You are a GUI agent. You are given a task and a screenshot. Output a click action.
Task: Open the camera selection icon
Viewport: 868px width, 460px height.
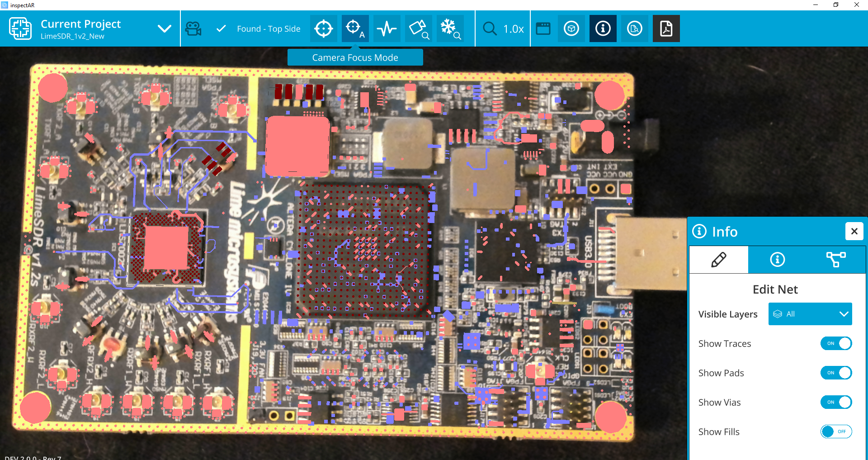click(x=193, y=28)
